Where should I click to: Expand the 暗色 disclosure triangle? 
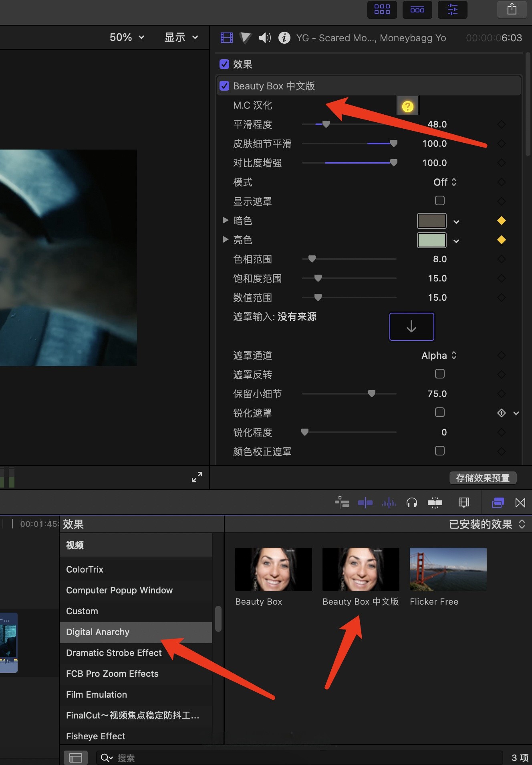click(226, 220)
